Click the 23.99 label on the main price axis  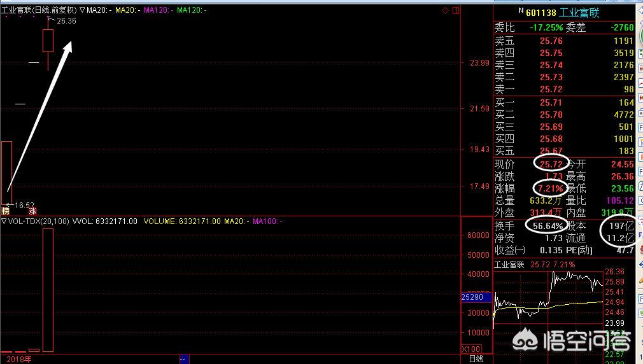click(x=479, y=63)
